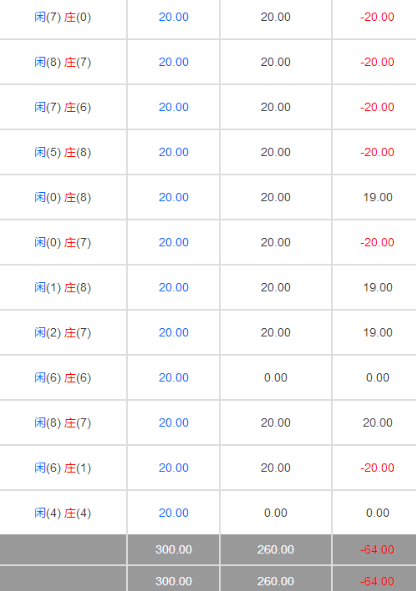This screenshot has width=416, height=591.
Task: Click the 0.00 valid bet in 闲(6) 庄(6) row
Action: (x=275, y=378)
